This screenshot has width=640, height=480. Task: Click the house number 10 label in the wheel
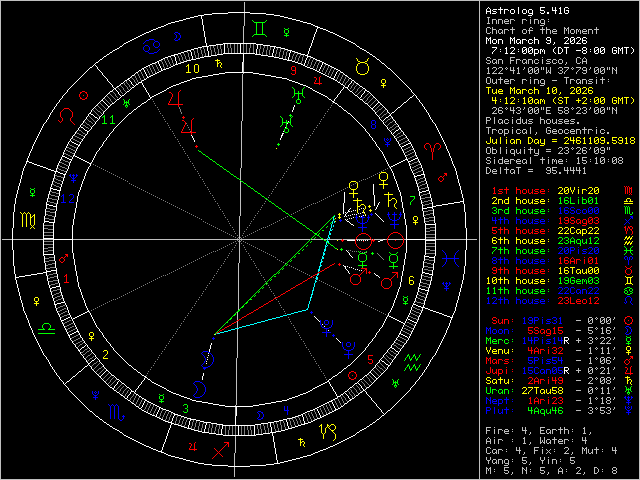[192, 69]
